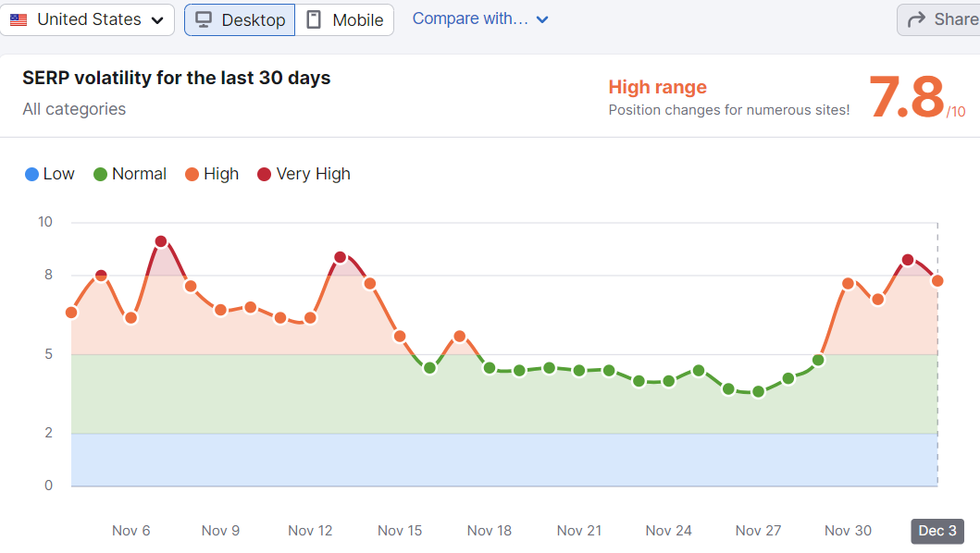The width and height of the screenshot is (980, 553).
Task: Expand the United States country dropdown
Action: click(88, 19)
